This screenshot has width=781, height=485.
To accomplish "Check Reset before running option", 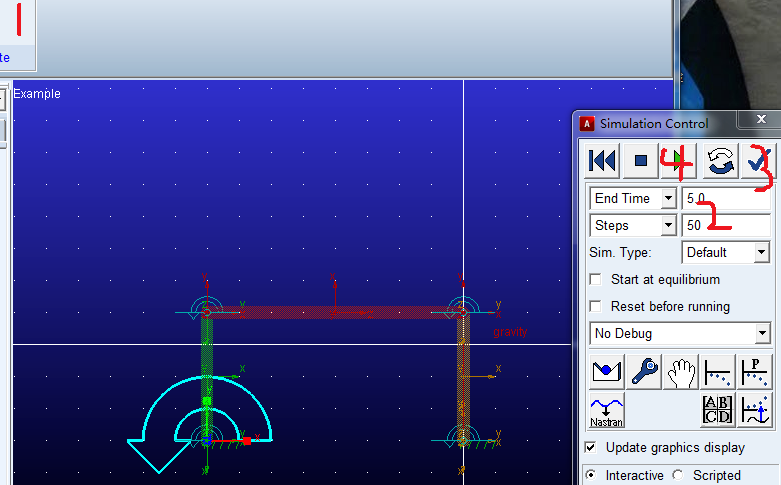I will coord(596,306).
